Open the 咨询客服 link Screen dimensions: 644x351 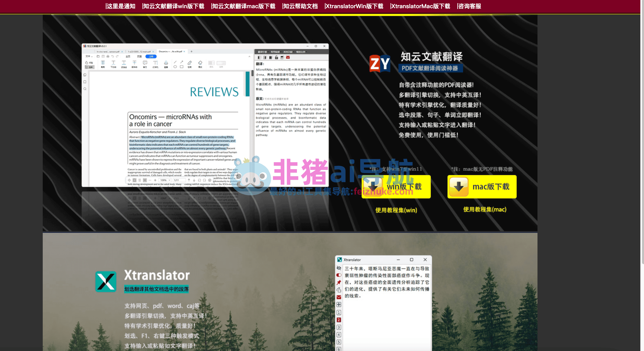469,6
